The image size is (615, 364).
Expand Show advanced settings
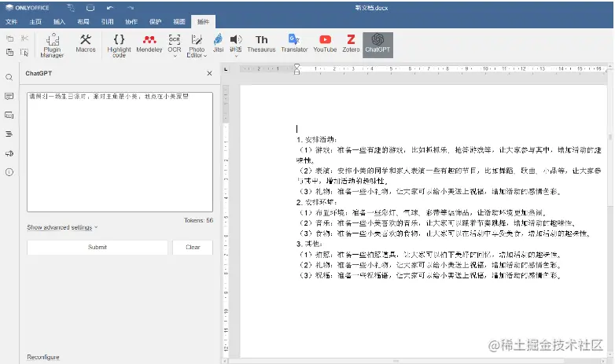(x=62, y=227)
